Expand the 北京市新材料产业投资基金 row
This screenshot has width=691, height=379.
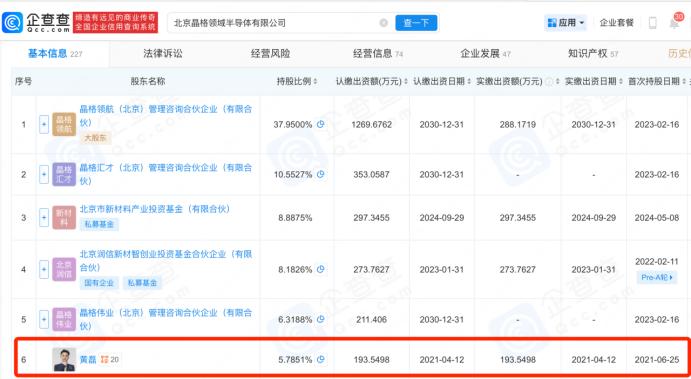[x=44, y=218]
